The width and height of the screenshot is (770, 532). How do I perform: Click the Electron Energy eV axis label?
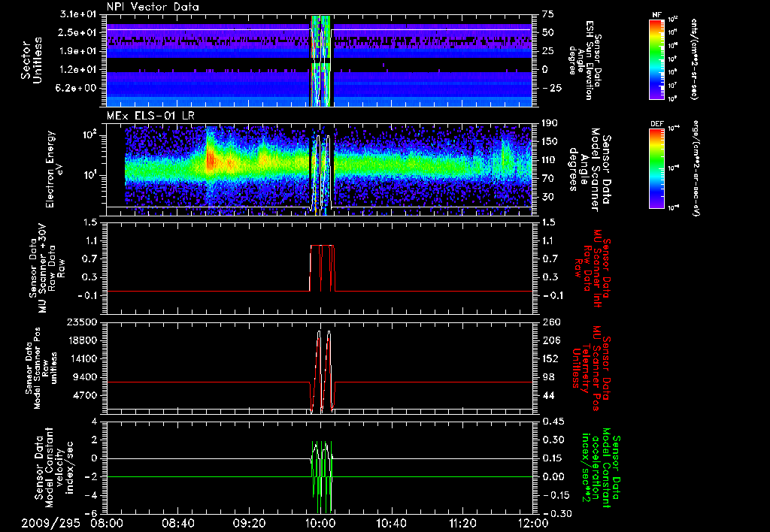tap(56, 169)
